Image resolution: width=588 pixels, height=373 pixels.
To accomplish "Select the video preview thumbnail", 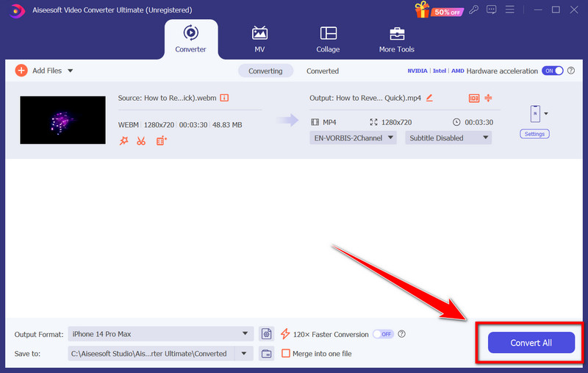I will (63, 119).
